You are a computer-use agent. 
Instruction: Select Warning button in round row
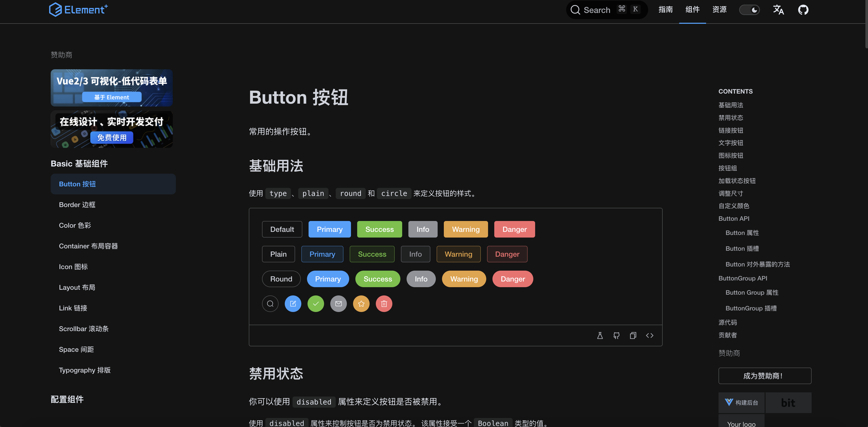pos(464,278)
